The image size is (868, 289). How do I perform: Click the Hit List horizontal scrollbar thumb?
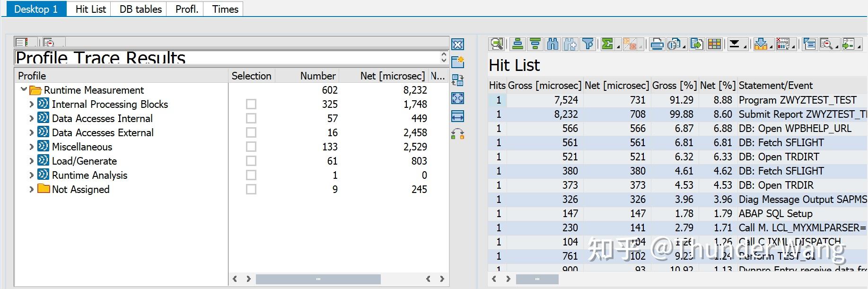[537, 279]
